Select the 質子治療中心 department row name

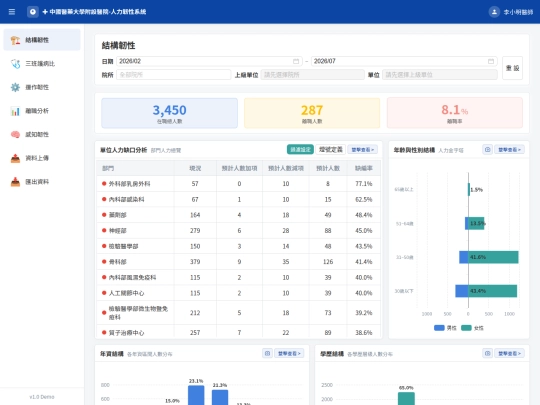click(126, 333)
